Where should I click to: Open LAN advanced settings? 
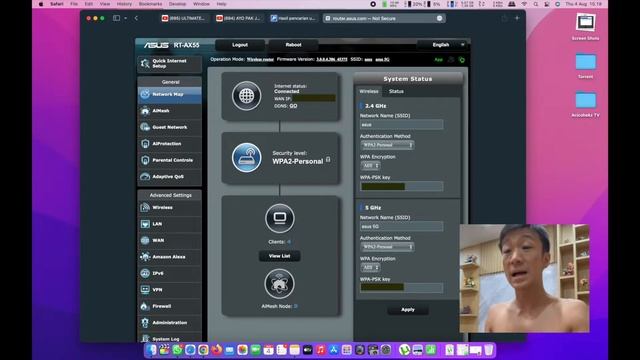coord(169,224)
